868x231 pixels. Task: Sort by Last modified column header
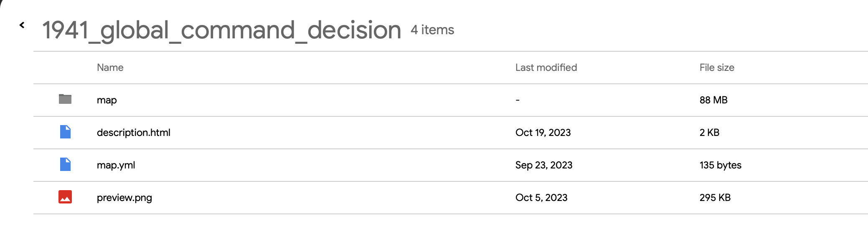tap(546, 68)
